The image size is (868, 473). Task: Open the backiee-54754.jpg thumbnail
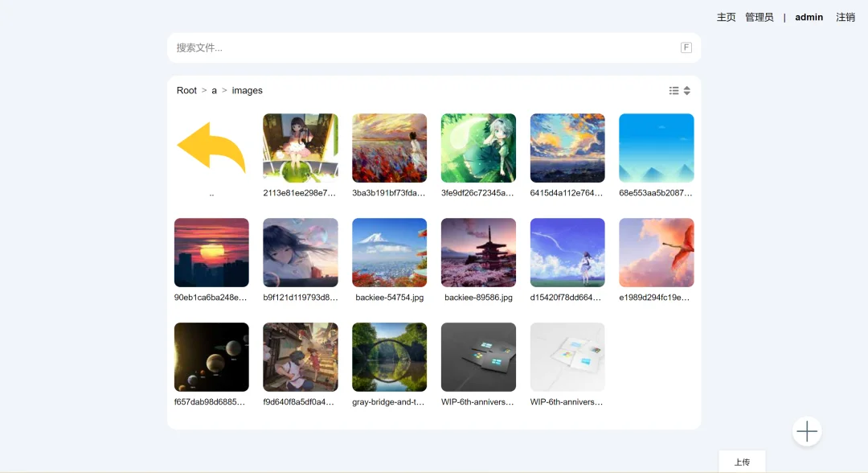[389, 253]
